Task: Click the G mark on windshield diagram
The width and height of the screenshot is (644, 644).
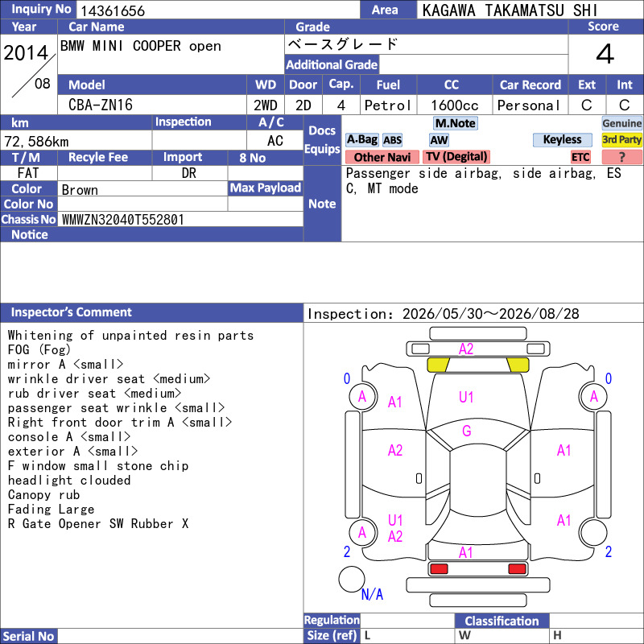Action: coord(467,431)
